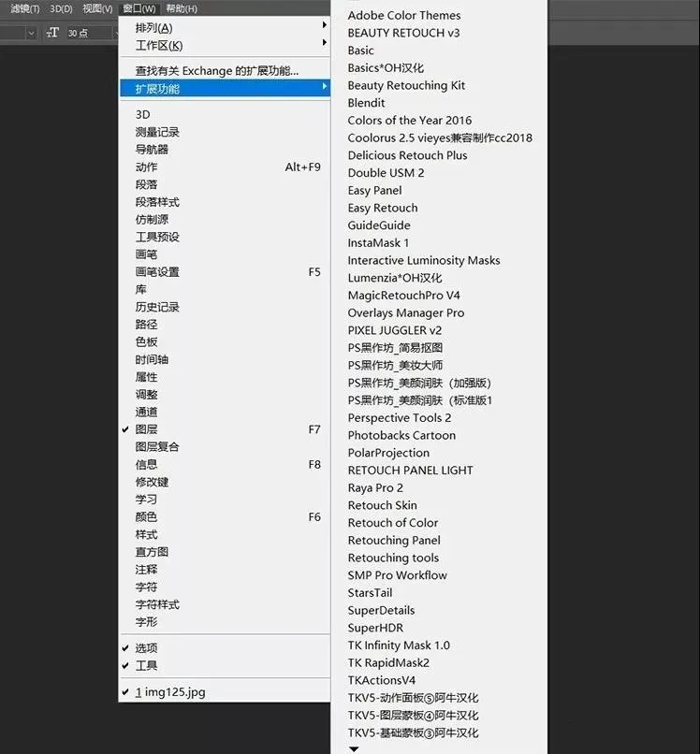Viewport: 700px width, 754px height.
Task: Select Colors of the Year 2016
Action: [439, 121]
